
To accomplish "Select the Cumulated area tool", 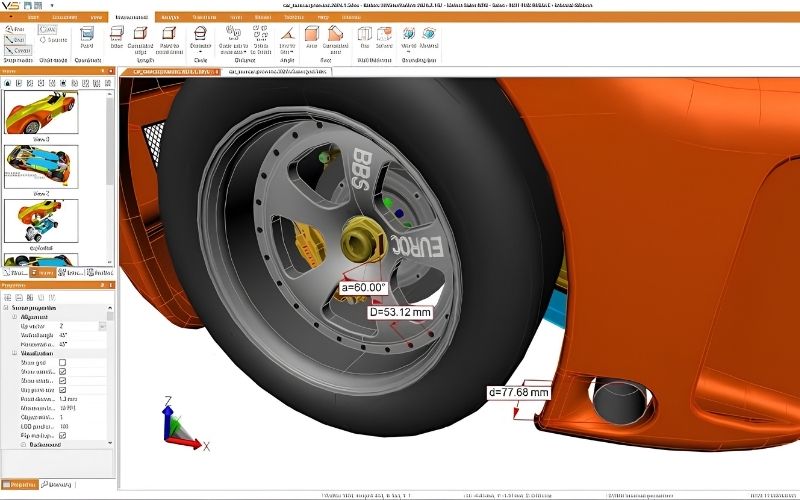I will (335, 40).
